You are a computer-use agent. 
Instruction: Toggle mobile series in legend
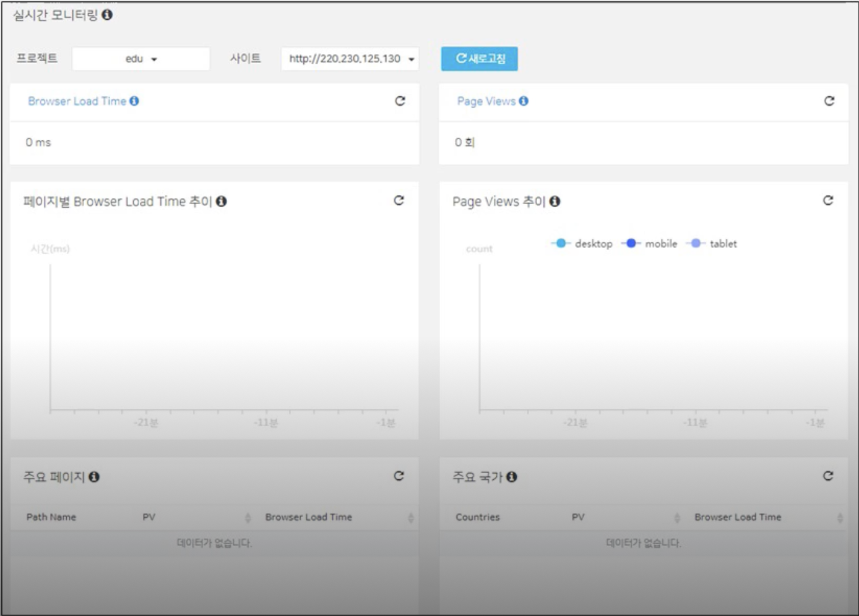(650, 244)
